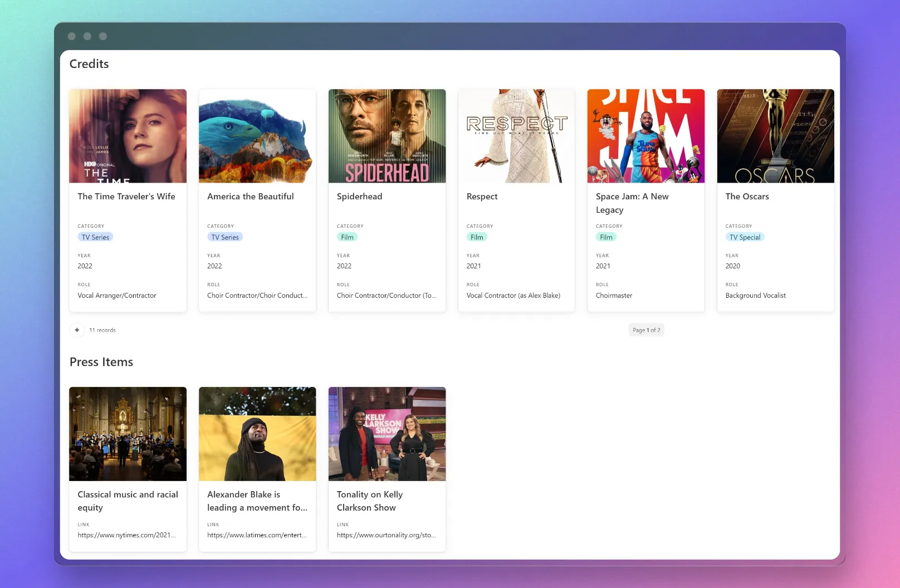Image resolution: width=900 pixels, height=588 pixels.
Task: Click the Film tag on Space Jam: A New Legacy
Action: (x=606, y=237)
